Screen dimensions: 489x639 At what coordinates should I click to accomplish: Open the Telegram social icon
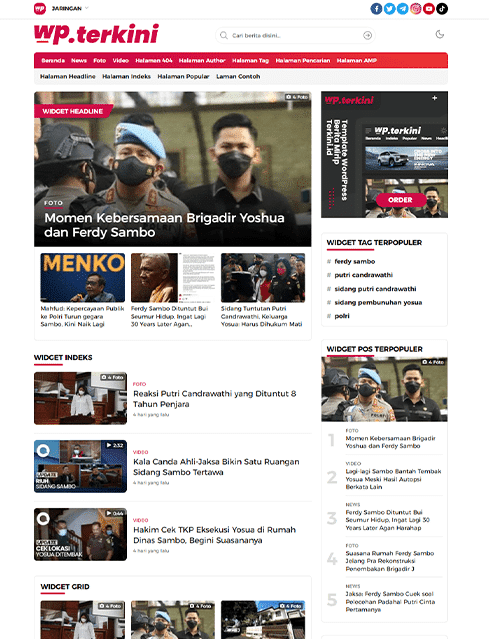point(403,9)
